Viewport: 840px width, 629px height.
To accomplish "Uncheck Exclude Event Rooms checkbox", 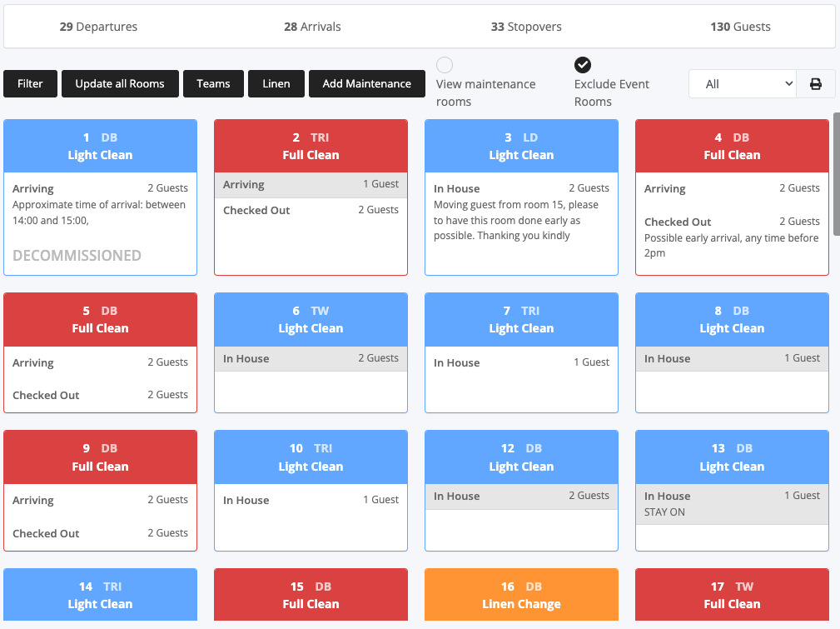I will (583, 65).
